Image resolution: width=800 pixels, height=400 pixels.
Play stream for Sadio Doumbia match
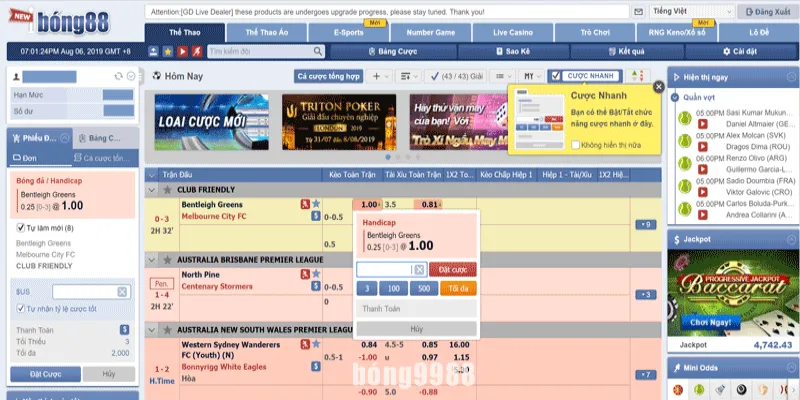703,192
